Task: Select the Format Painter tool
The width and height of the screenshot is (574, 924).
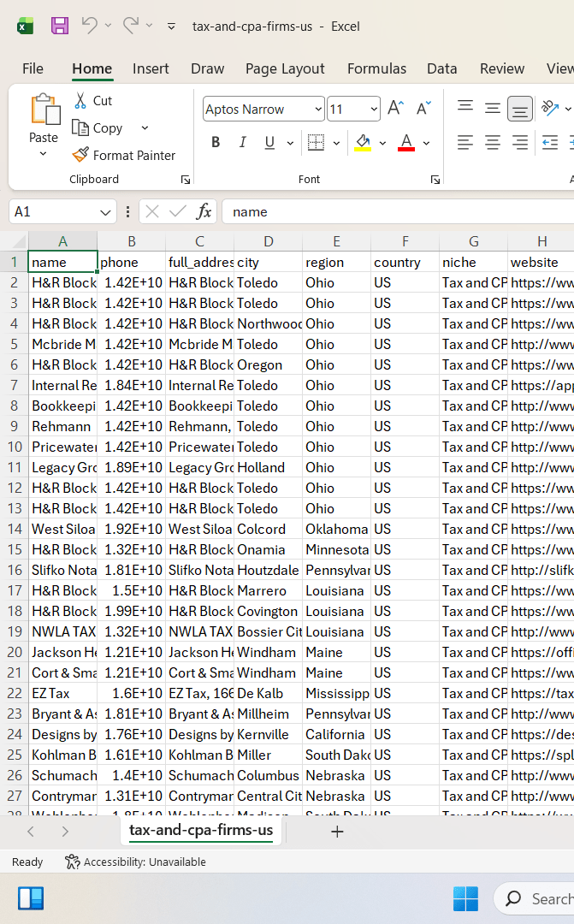Action: [x=124, y=155]
